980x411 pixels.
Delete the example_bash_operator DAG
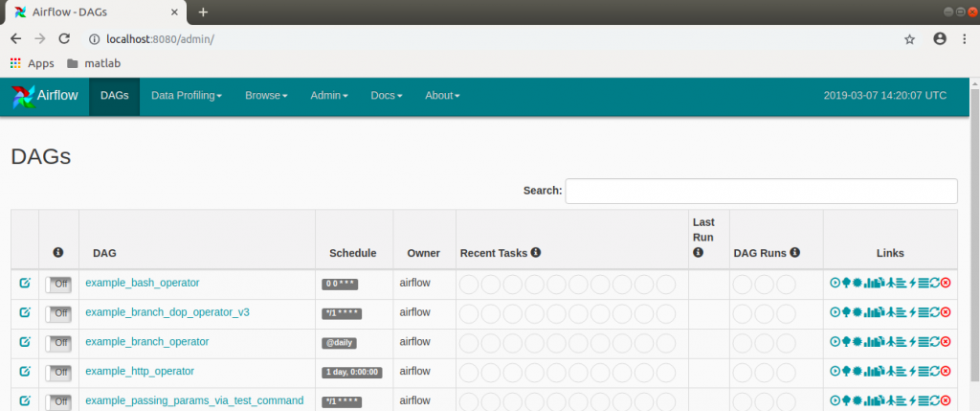pos(946,283)
